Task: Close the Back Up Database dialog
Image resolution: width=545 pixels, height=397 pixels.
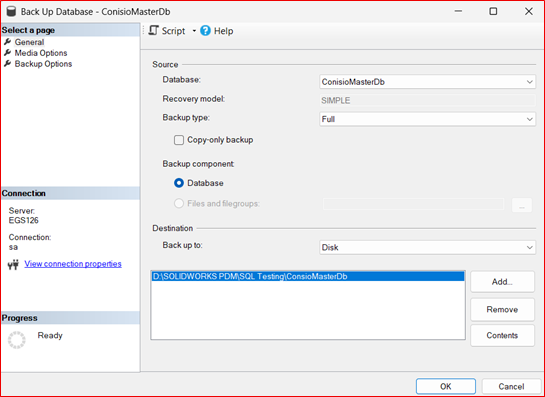Action: point(529,11)
